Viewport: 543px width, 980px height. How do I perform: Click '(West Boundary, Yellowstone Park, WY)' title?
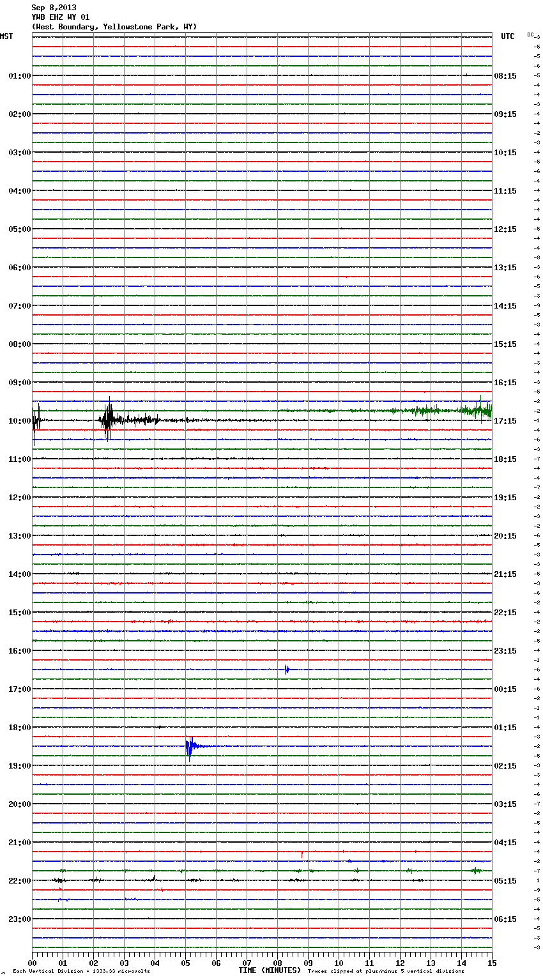pos(114,27)
